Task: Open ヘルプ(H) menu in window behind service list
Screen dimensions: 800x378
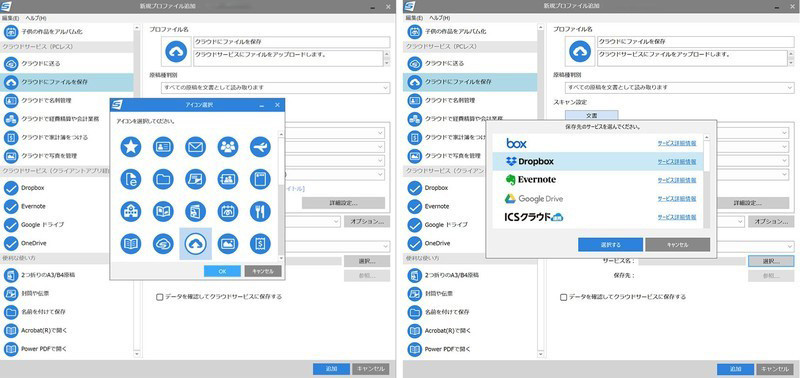Action: (440, 18)
